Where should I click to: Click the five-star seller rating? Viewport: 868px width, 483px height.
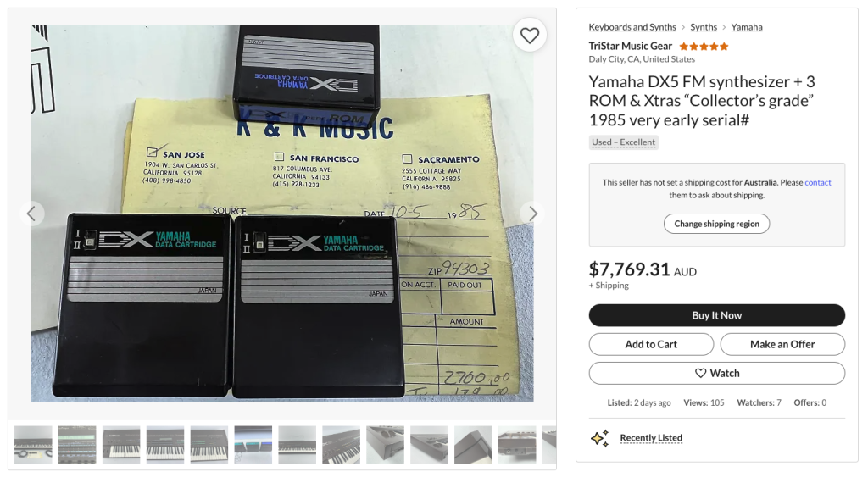[x=704, y=47]
